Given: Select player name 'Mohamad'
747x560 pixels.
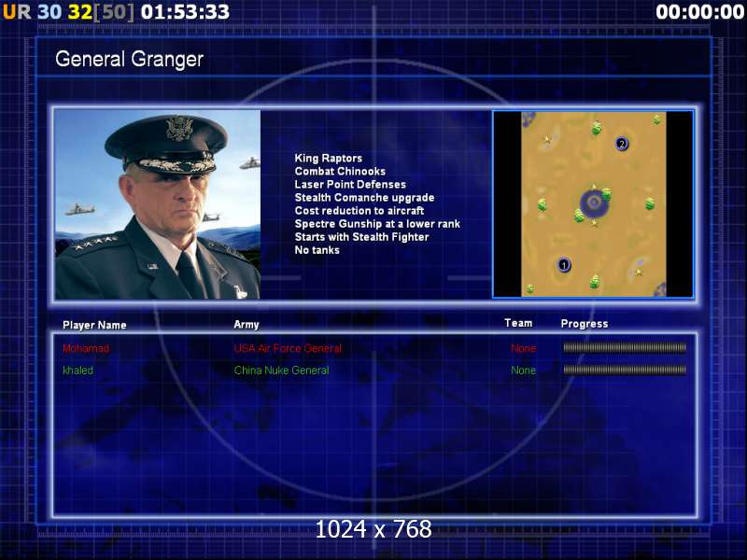Looking at the screenshot, I should click(86, 348).
